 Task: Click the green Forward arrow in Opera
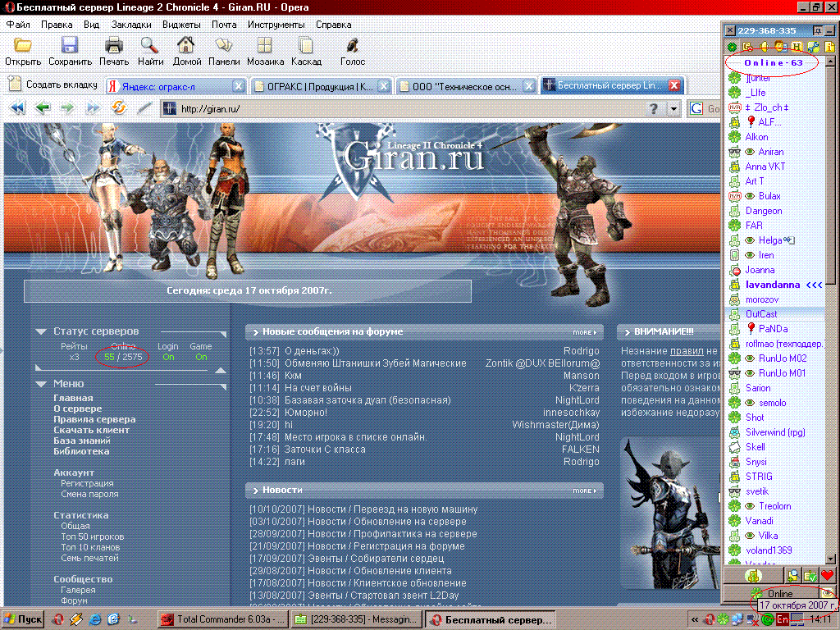point(67,108)
